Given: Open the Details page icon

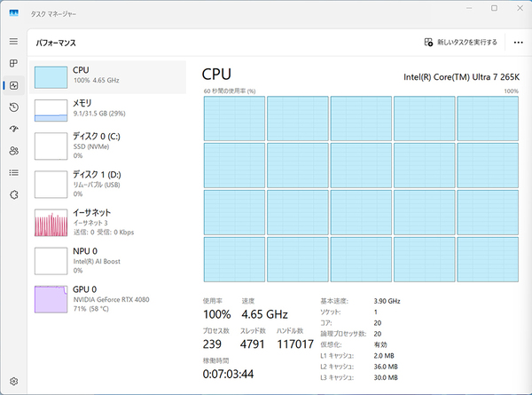Looking at the screenshot, I should 13,172.
